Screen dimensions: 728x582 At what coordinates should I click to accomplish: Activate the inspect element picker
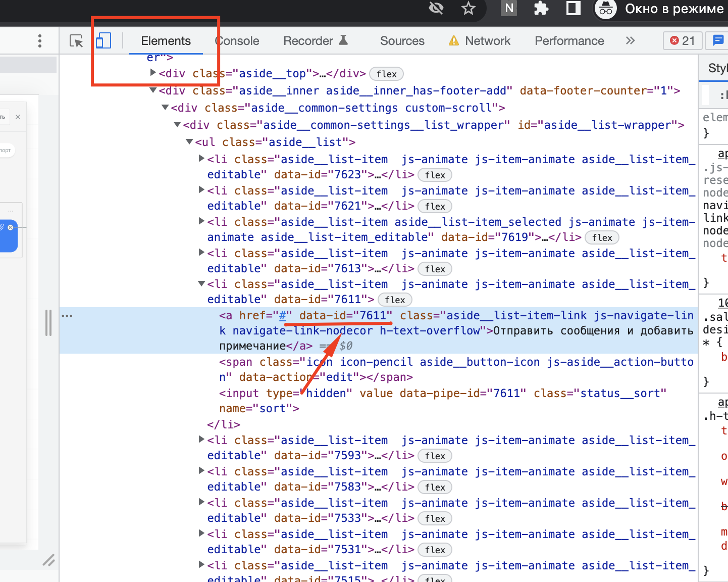pos(76,41)
